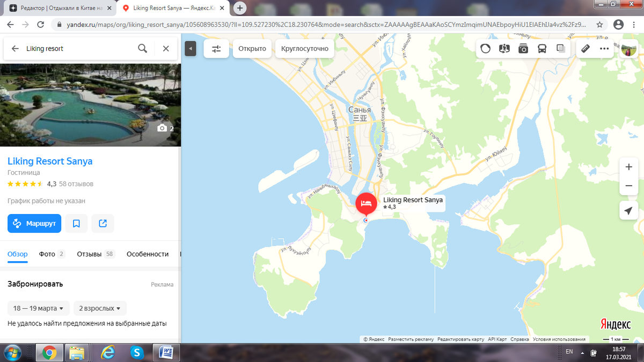Screen dimensions: 644x362
Task: Open Skype from the taskbar
Action: pyautogui.click(x=137, y=352)
